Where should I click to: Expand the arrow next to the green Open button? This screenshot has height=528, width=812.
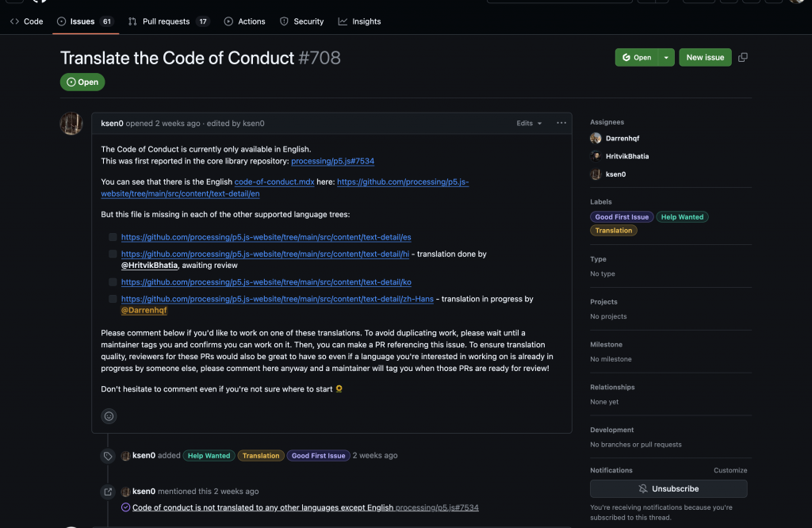(x=666, y=57)
